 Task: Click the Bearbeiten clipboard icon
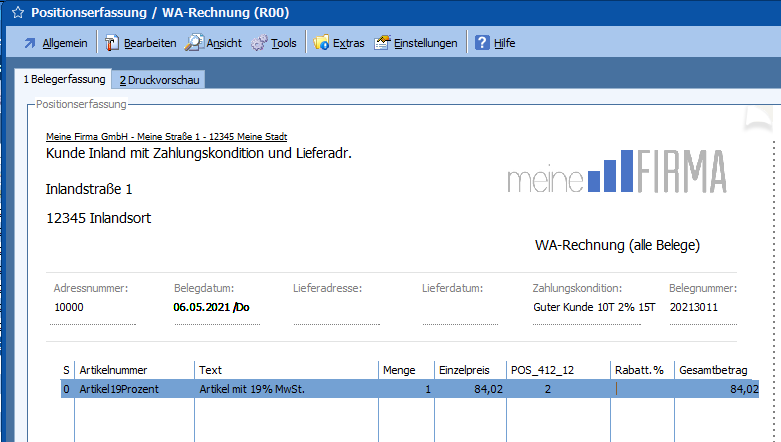coord(112,43)
